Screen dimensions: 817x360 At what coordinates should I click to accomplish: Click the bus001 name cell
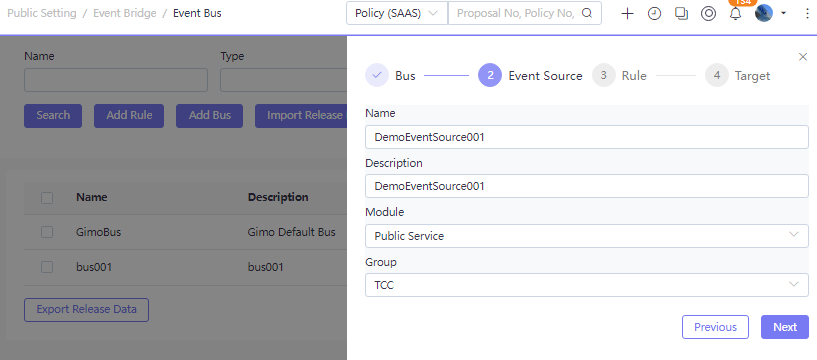94,267
